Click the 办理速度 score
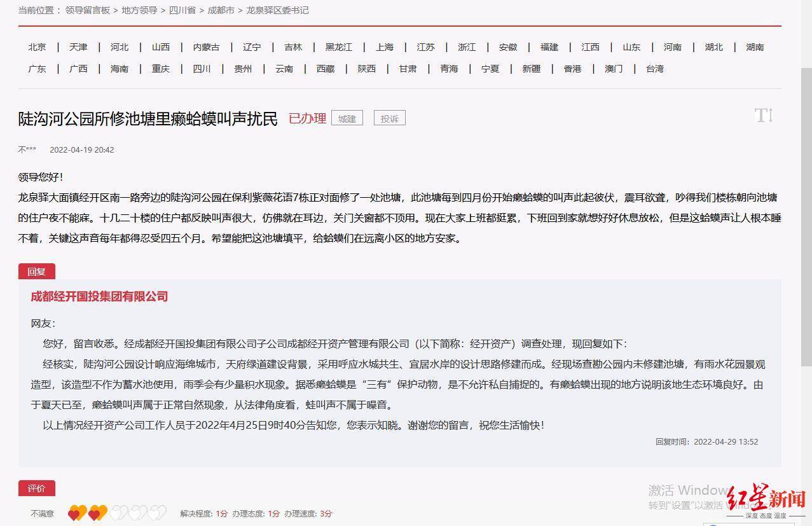The width and height of the screenshot is (812, 526). point(308,513)
